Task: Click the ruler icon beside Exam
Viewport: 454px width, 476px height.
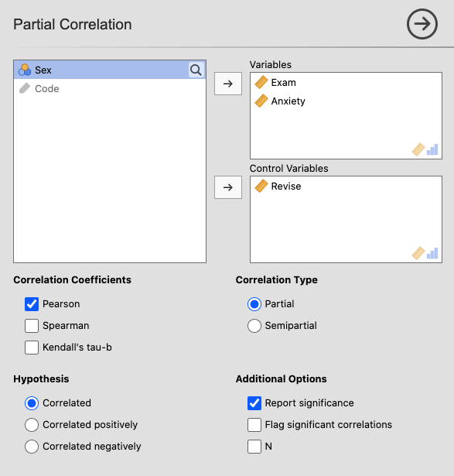Action: [x=261, y=82]
